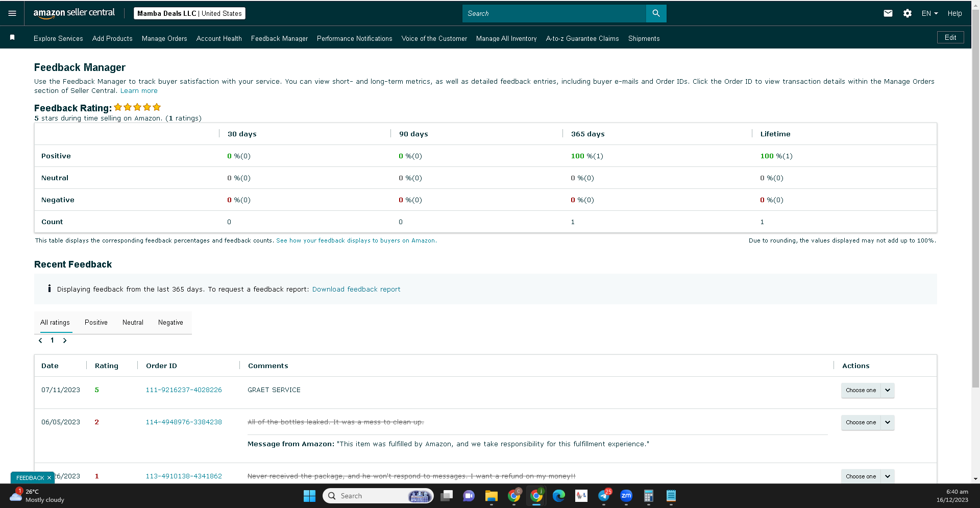Image resolution: width=980 pixels, height=508 pixels.
Task: Open order 111-9216237-4028226
Action: pos(184,390)
